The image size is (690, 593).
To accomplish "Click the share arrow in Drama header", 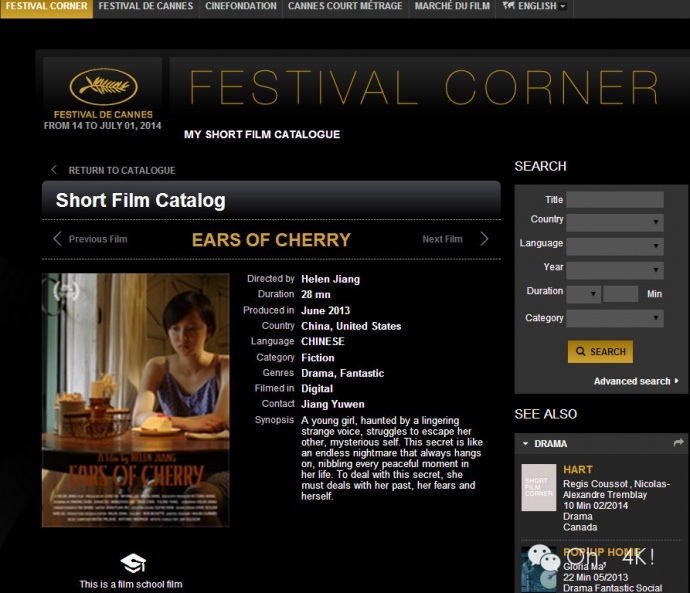I will pyautogui.click(x=679, y=443).
